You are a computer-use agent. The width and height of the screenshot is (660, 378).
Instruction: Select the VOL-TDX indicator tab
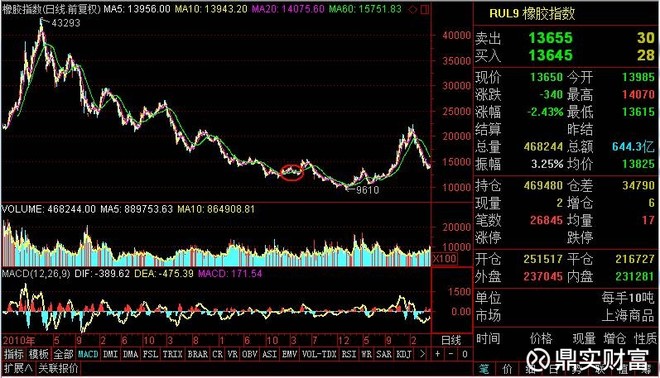319,354
